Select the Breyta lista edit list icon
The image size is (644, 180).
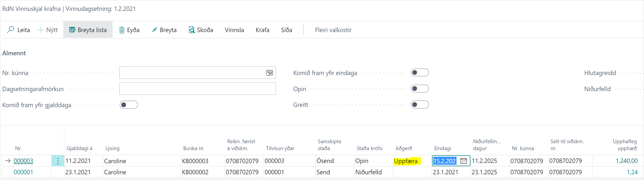click(x=72, y=30)
